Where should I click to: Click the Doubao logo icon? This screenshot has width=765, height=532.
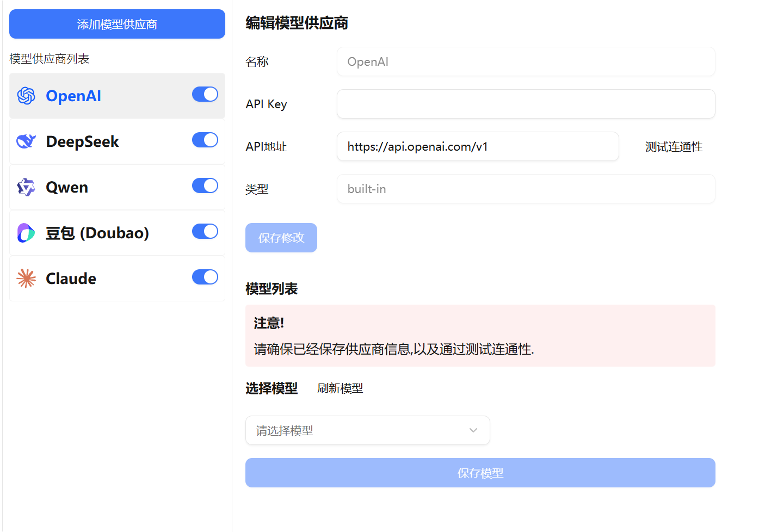coord(26,233)
